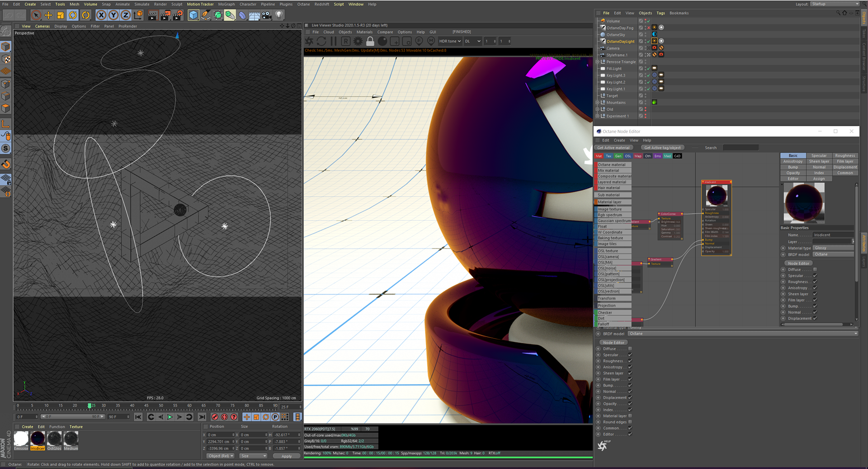Toggle the Specular checkbox in Node Editor
The image size is (868, 469).
coord(815,276)
